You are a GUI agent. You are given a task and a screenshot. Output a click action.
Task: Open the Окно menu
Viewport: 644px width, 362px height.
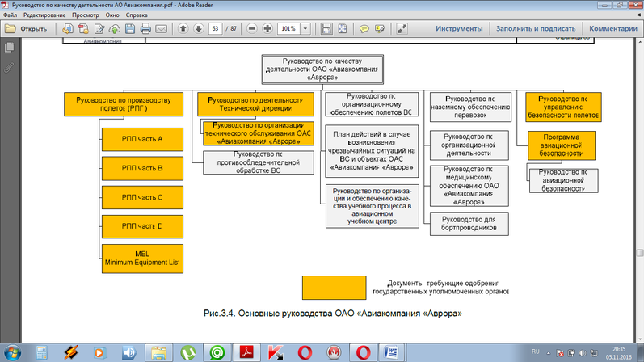point(112,15)
